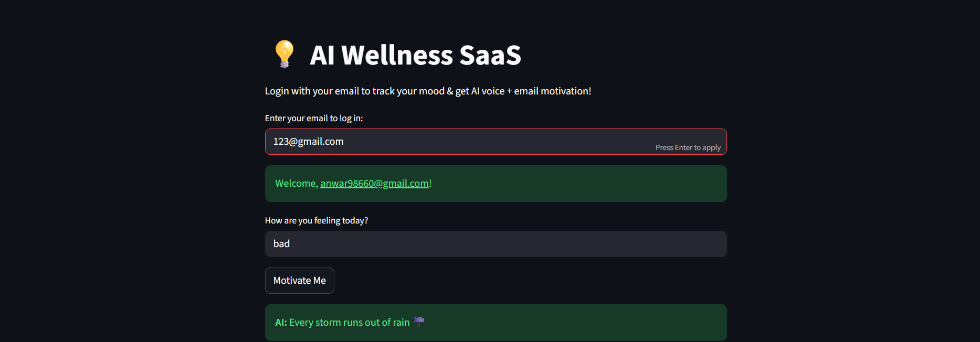Click the word "Welcome," in the banner

pyautogui.click(x=297, y=184)
